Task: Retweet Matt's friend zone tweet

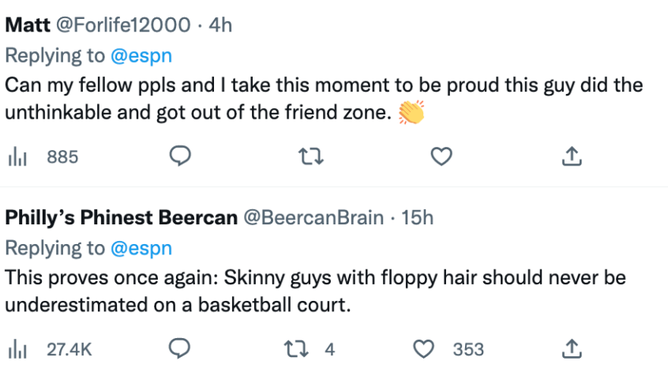Action: tap(311, 156)
